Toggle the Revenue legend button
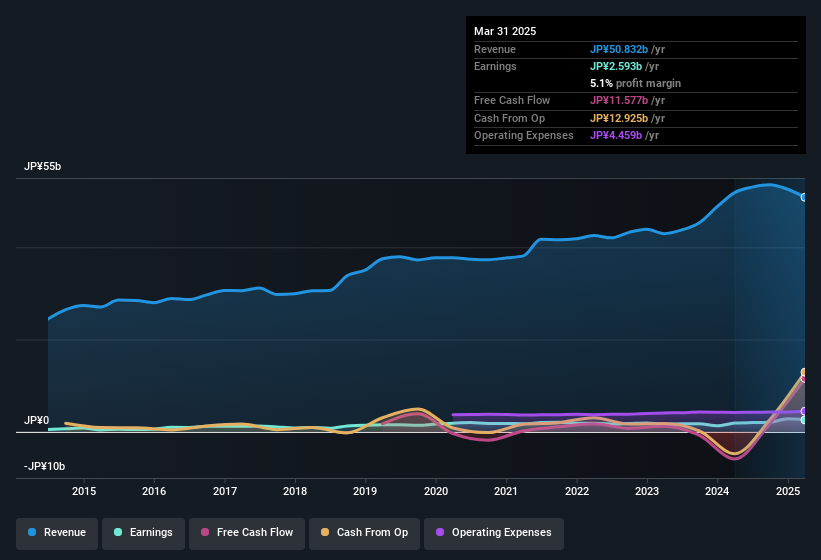The image size is (821, 560). click(x=57, y=533)
